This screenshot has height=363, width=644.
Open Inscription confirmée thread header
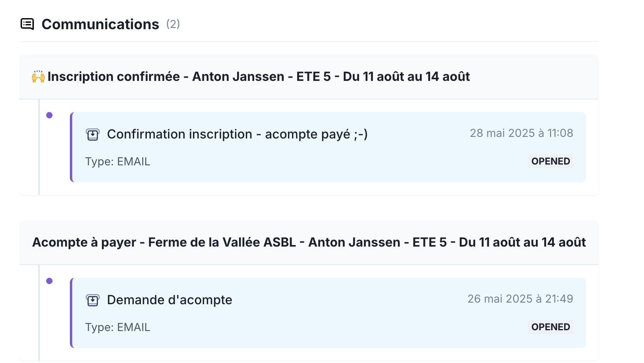pyautogui.click(x=309, y=77)
